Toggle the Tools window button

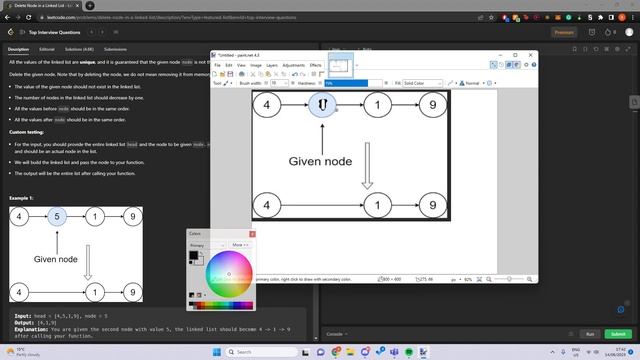coord(493,64)
